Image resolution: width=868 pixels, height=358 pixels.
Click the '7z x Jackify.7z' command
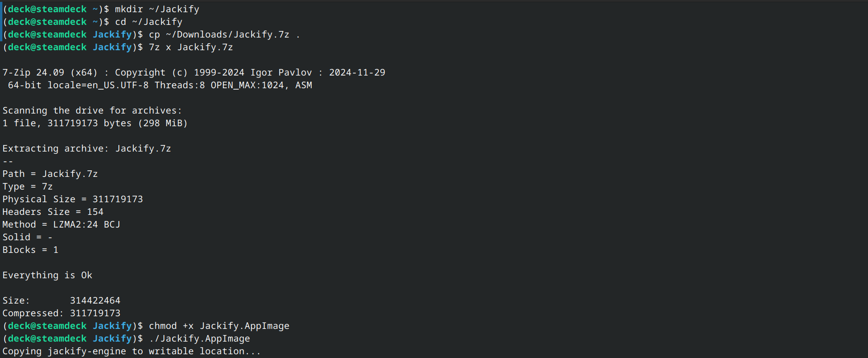click(191, 47)
